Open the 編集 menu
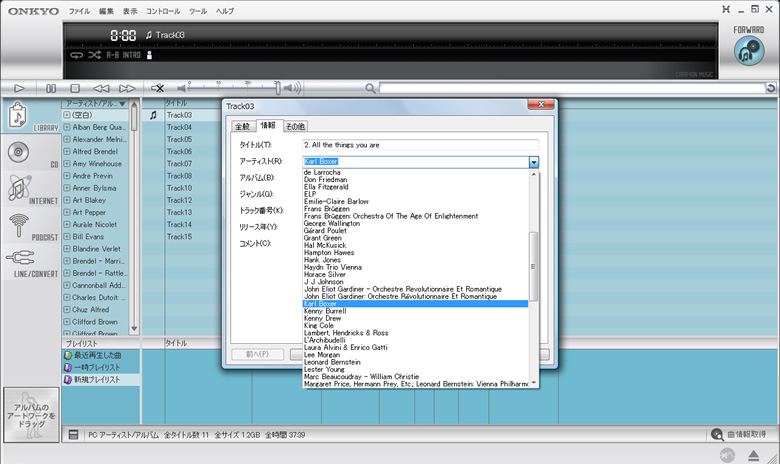Screen dimensions: 780x464 tap(106, 11)
